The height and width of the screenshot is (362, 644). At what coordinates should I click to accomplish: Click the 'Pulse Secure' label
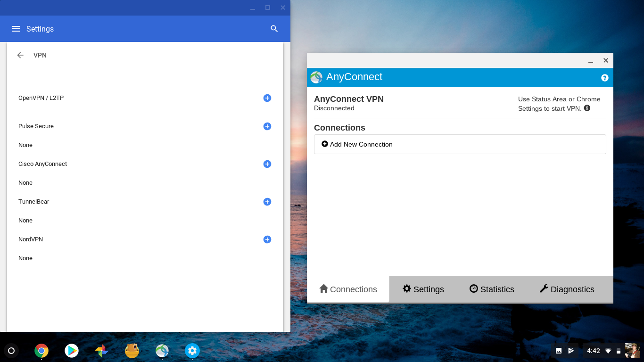(x=36, y=126)
